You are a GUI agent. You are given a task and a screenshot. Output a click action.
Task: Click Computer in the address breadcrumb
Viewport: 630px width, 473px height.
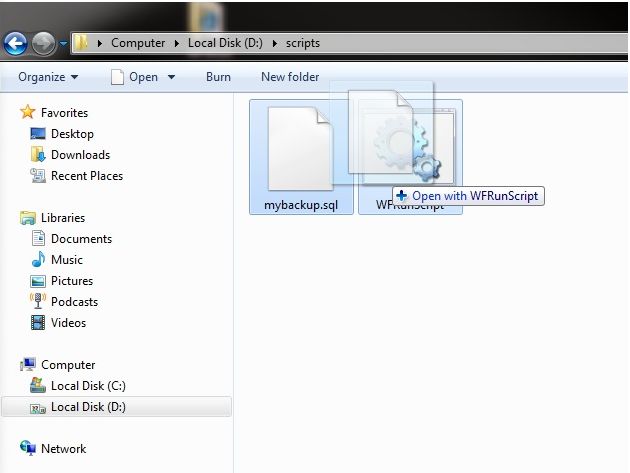[138, 43]
